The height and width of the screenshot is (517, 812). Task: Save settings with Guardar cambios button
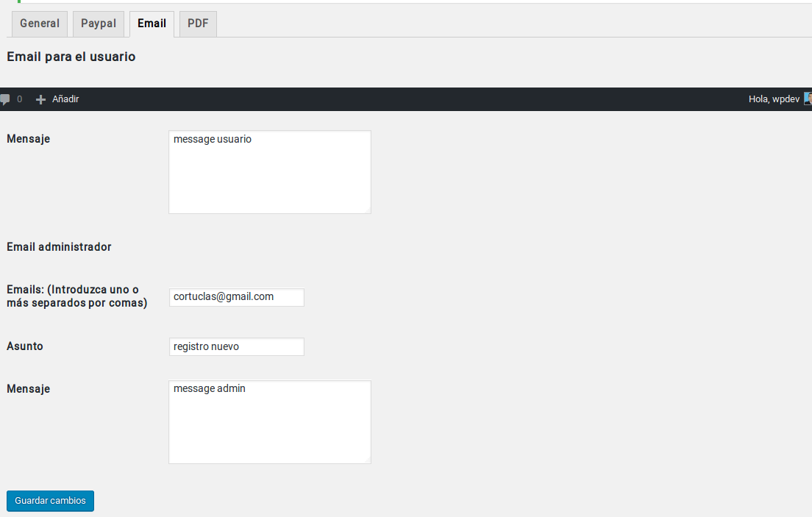click(x=50, y=501)
